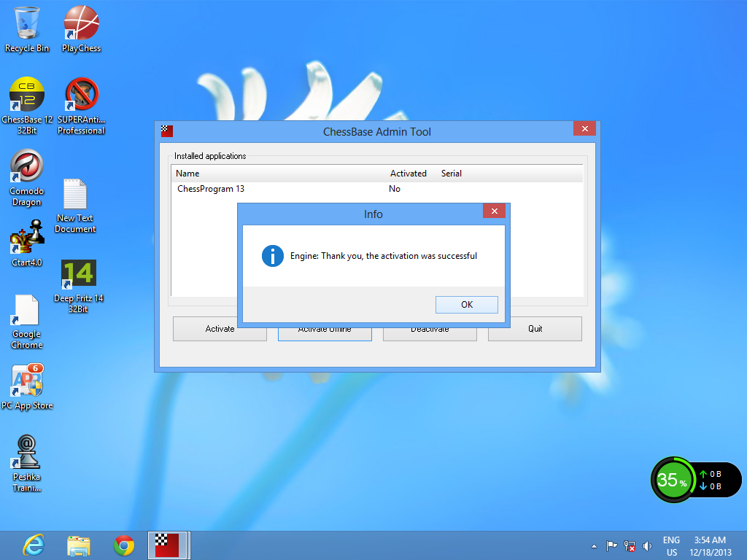Click the blue information icon in Info dialog

point(273,256)
